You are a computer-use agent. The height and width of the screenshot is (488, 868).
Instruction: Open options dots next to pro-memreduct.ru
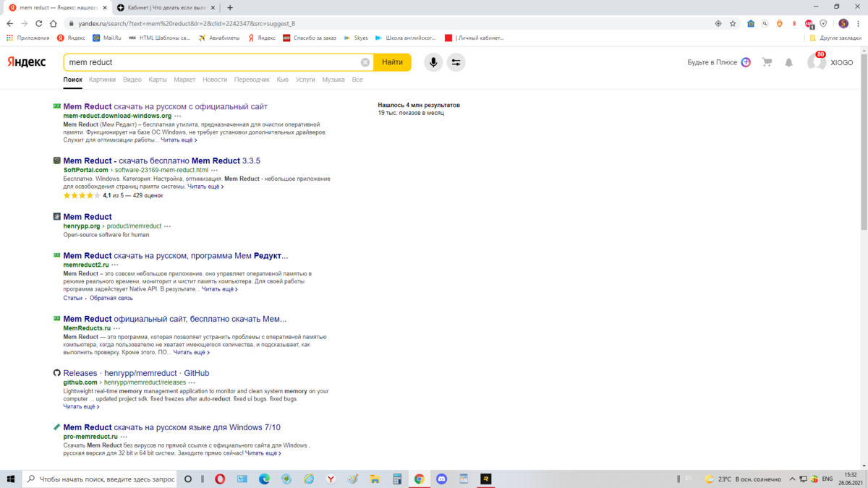coord(124,437)
